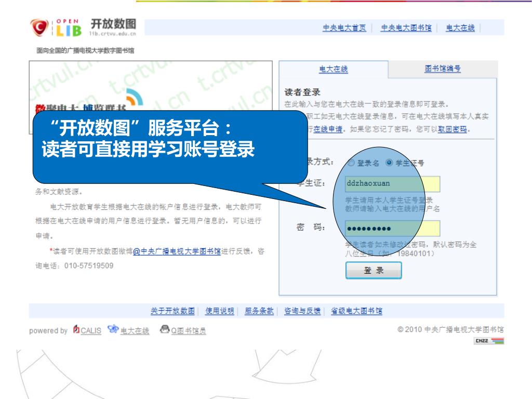This screenshot has height=399, width=532.
Task: Open the 服务条款 footer link
Action: click(259, 311)
